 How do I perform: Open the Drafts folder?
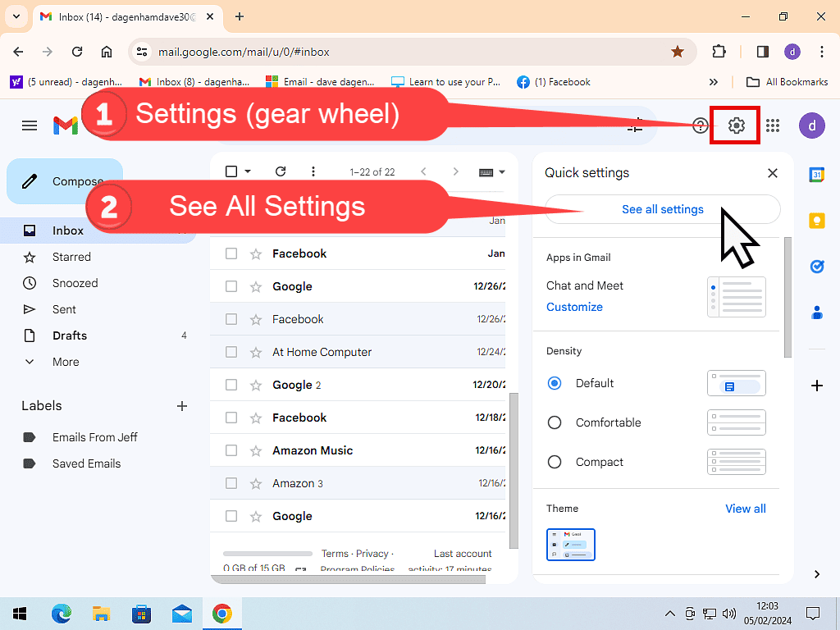click(70, 336)
